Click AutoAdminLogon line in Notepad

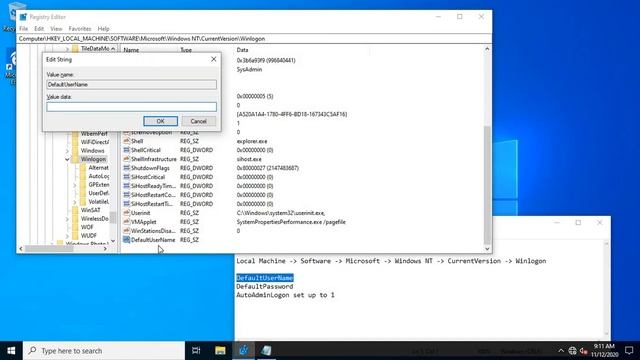pyautogui.click(x=285, y=295)
